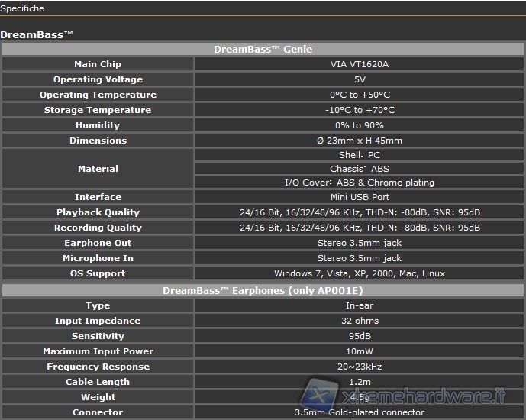The width and height of the screenshot is (526, 420).
Task: Click the Sensitivity '95dB' value
Action: 360,336
